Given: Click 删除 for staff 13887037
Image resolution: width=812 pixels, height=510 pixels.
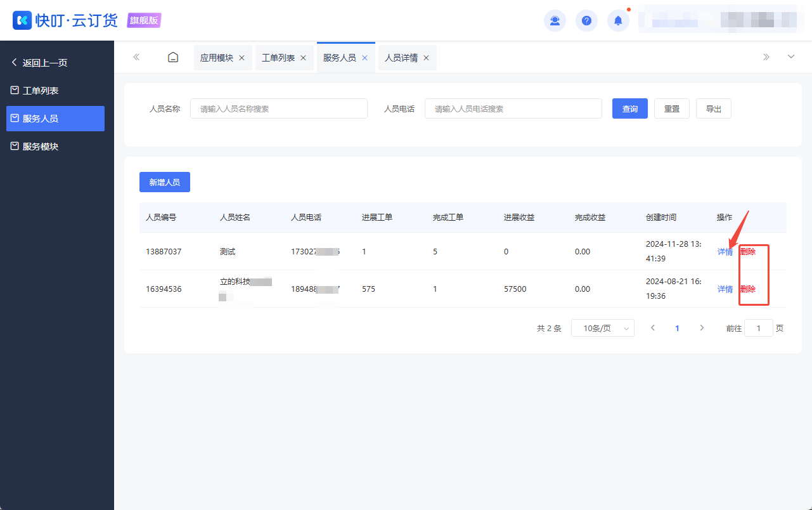Looking at the screenshot, I should [x=748, y=252].
